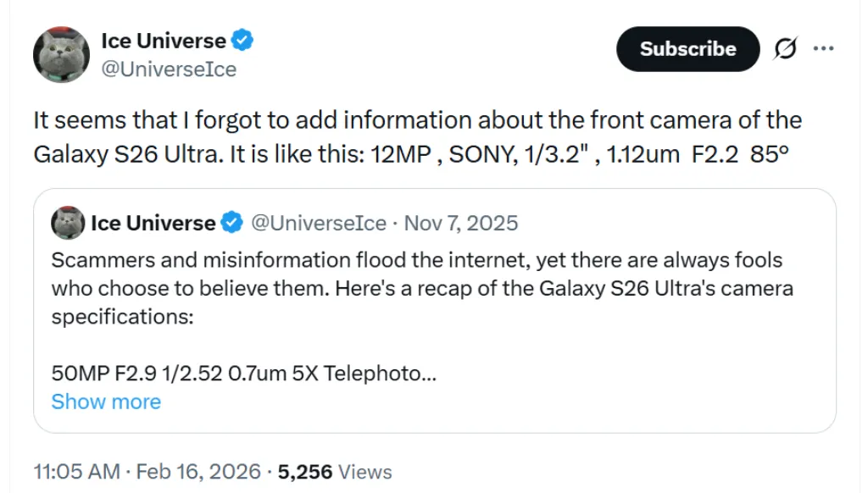868x493 pixels.
Task: Click the Grok slashed-circle icon
Action: point(785,49)
